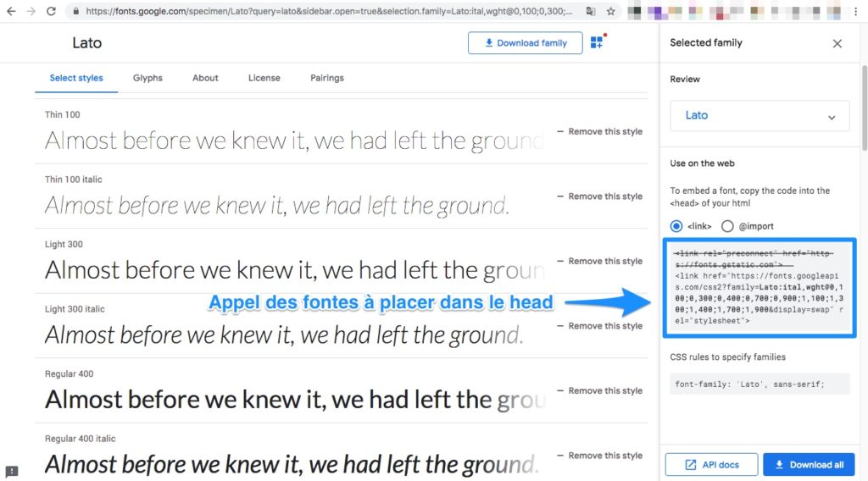Open the browser three-dot menu
The image size is (868, 481).
(855, 11)
